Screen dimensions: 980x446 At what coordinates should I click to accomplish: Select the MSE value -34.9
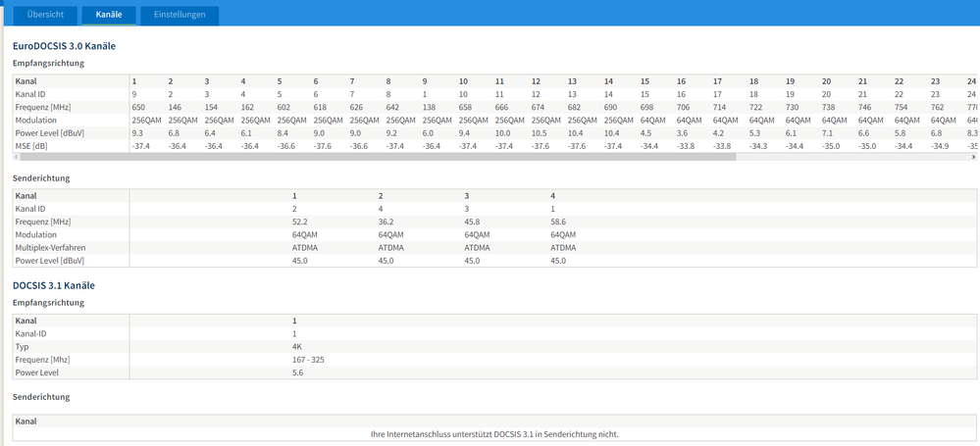click(939, 146)
